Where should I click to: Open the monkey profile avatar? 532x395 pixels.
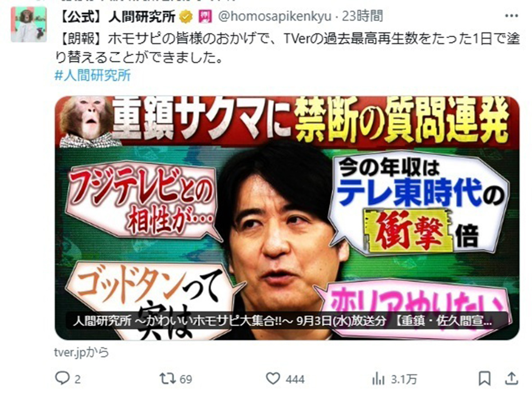[28, 24]
